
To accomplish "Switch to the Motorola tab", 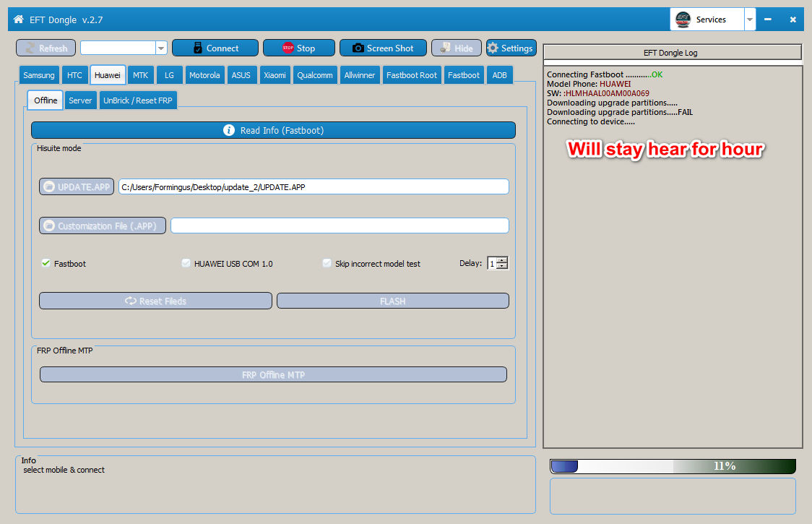I will (204, 75).
